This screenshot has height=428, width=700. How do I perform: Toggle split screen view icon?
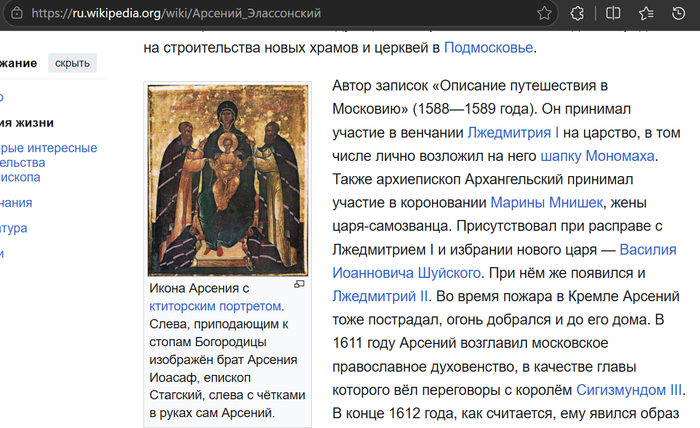click(x=613, y=13)
